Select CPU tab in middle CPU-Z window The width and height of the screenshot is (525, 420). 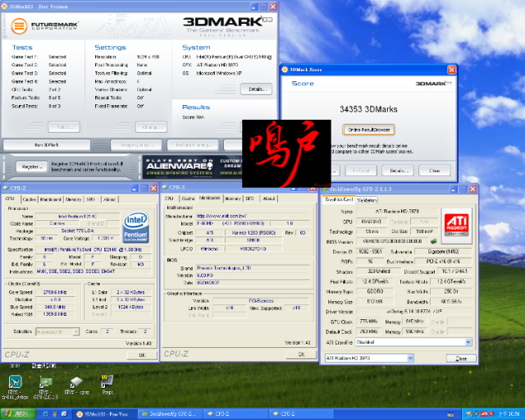pos(169,199)
